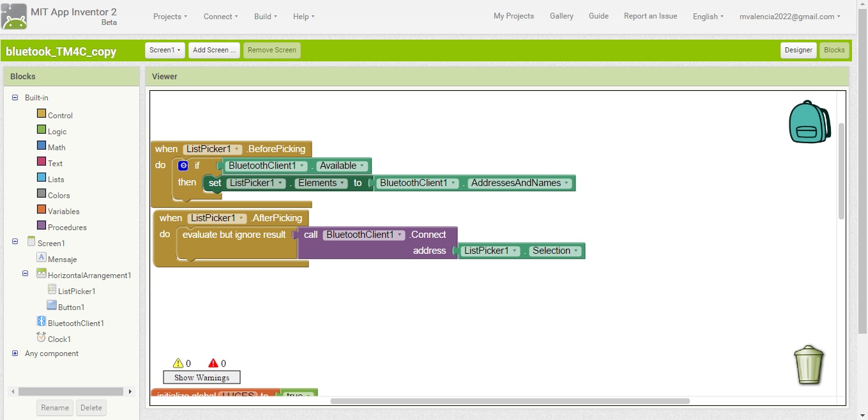Collapse the Built-in blocks section
The height and width of the screenshot is (420, 868).
[x=15, y=98]
